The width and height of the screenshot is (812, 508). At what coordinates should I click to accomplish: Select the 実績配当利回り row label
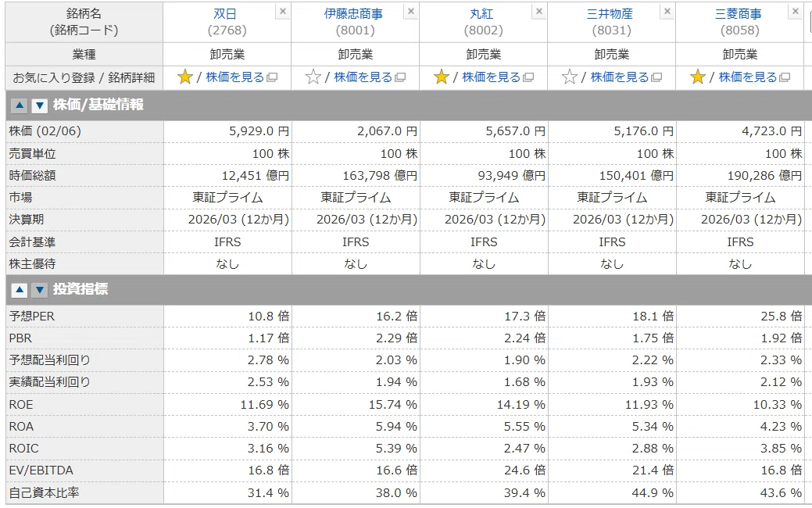(49, 382)
